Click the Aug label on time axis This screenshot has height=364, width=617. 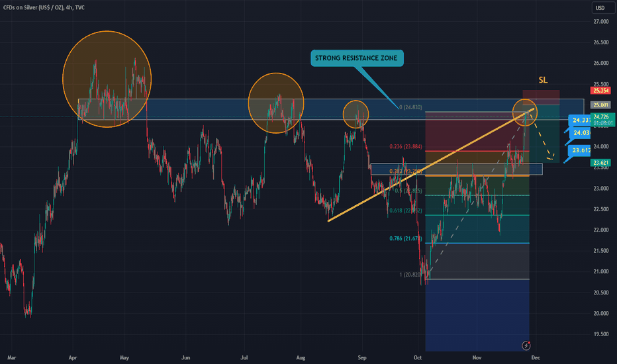click(301, 358)
